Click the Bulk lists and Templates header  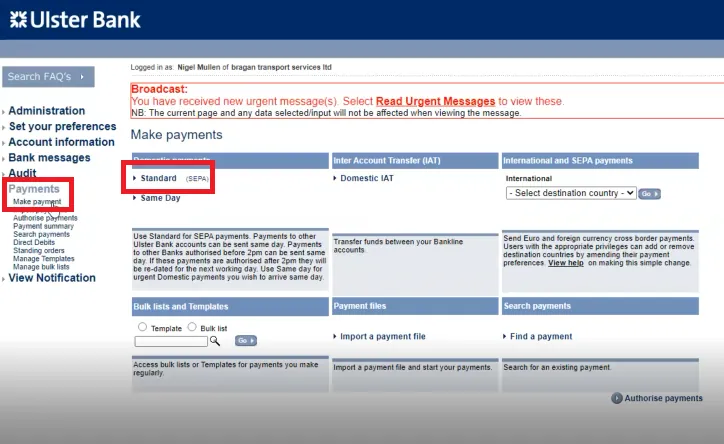pos(230,306)
